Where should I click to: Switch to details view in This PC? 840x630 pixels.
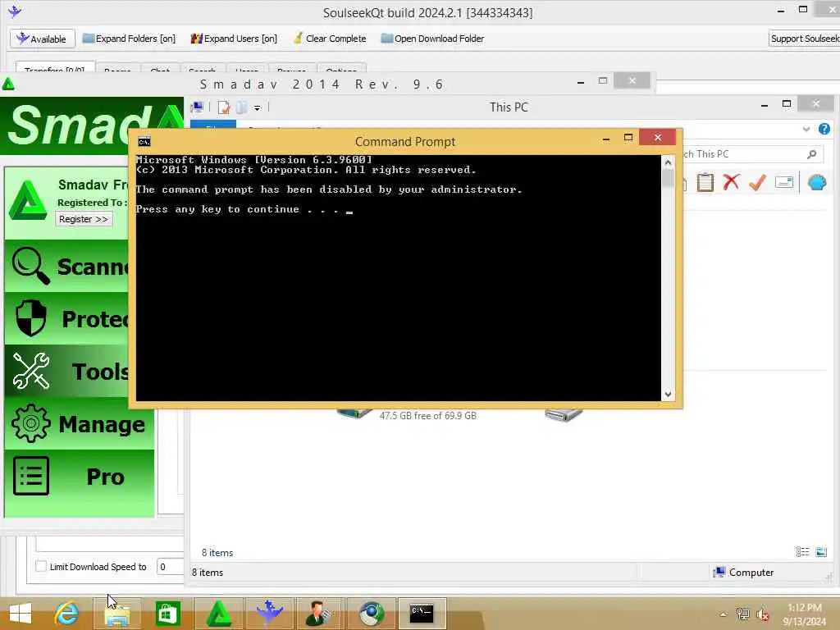[802, 552]
